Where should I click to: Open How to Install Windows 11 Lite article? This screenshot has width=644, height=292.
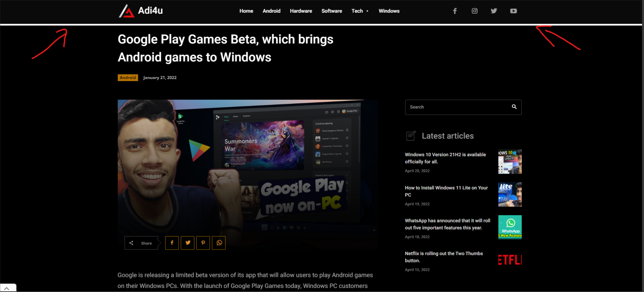coord(446,191)
